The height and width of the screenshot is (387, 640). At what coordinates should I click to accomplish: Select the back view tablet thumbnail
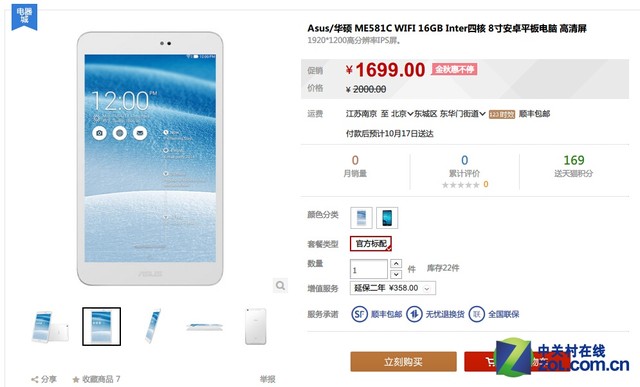point(256,327)
